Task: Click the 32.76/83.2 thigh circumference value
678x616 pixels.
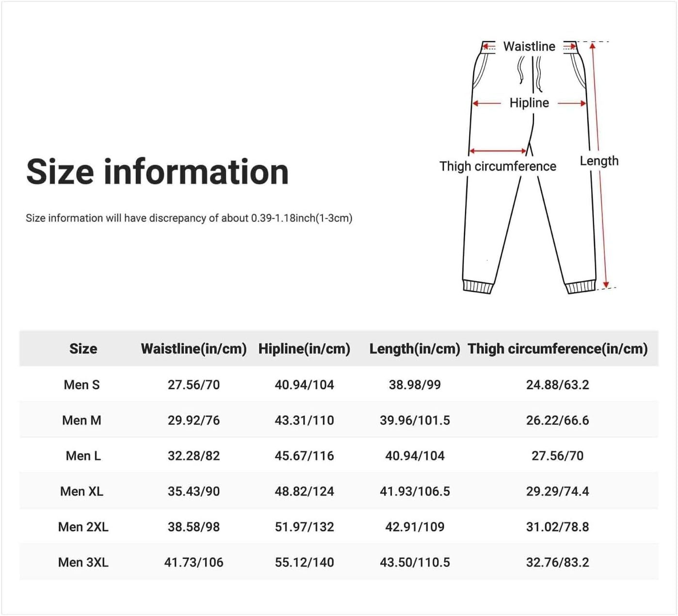Action: (x=557, y=563)
